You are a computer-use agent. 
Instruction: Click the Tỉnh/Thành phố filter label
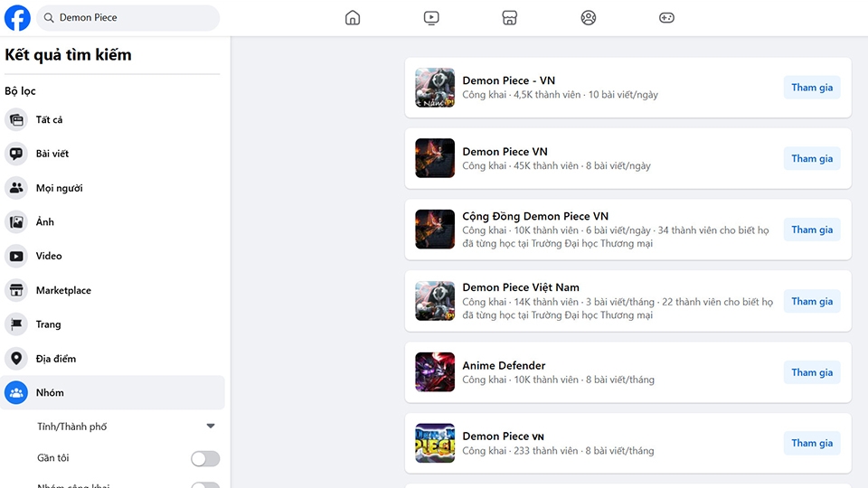point(72,427)
